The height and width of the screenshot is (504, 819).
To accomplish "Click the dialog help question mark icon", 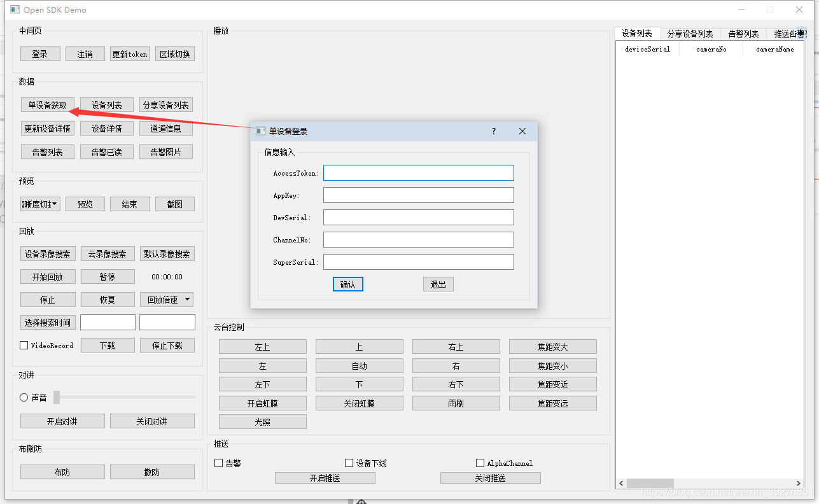I will coord(494,131).
